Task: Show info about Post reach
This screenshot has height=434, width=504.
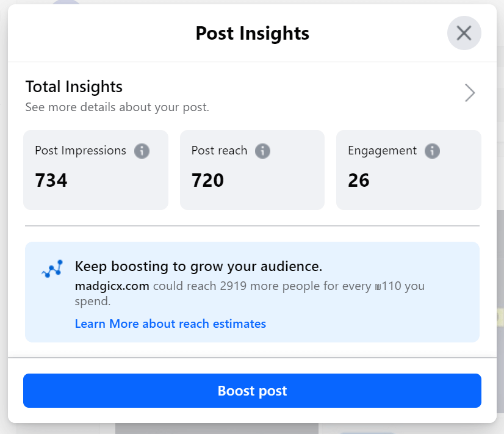Action: click(x=262, y=151)
